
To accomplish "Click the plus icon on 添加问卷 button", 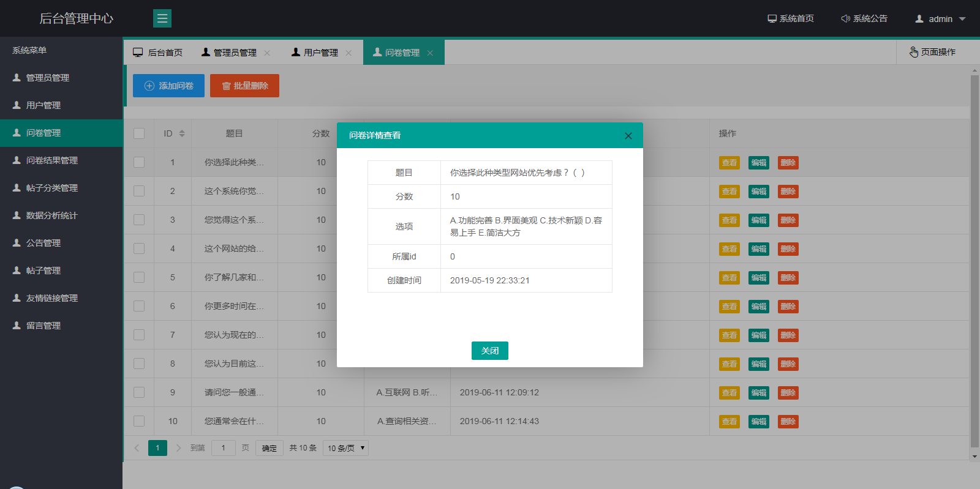I will [149, 86].
